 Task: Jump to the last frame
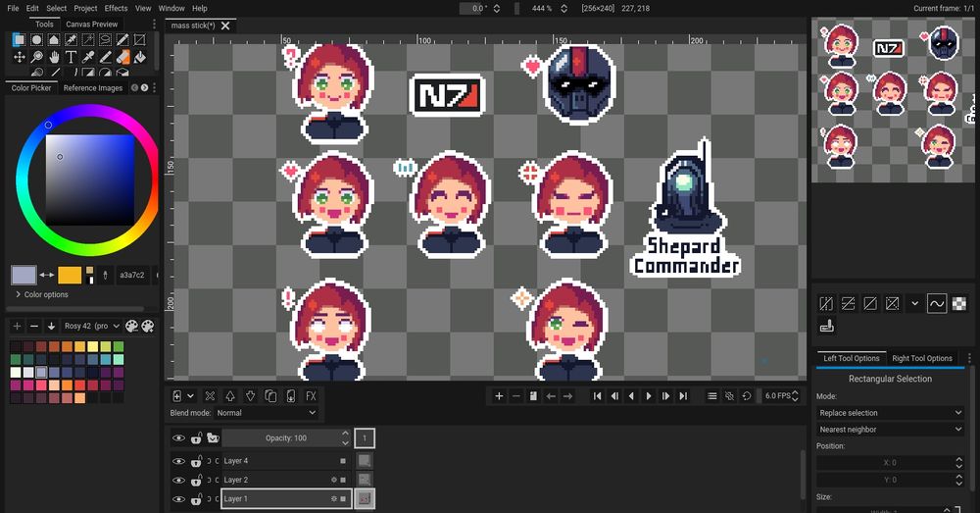pos(683,396)
